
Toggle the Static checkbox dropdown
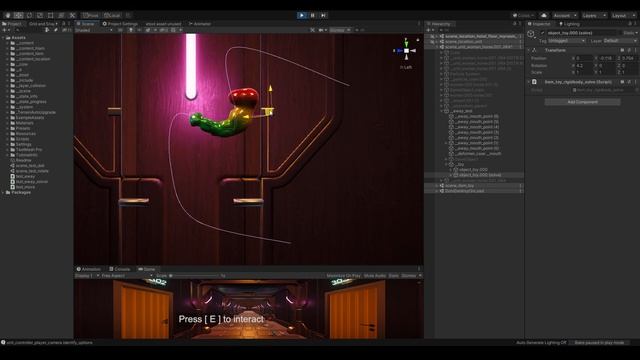(630, 33)
